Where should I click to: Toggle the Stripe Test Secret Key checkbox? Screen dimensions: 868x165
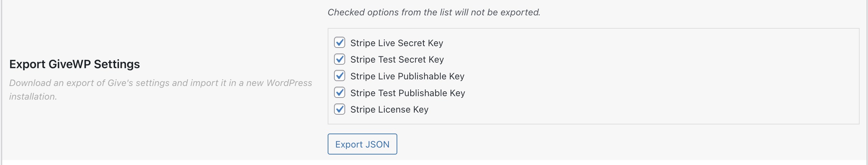tap(339, 59)
